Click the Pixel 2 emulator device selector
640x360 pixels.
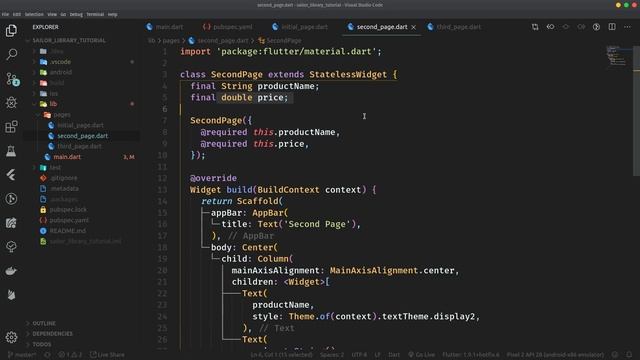(555, 355)
